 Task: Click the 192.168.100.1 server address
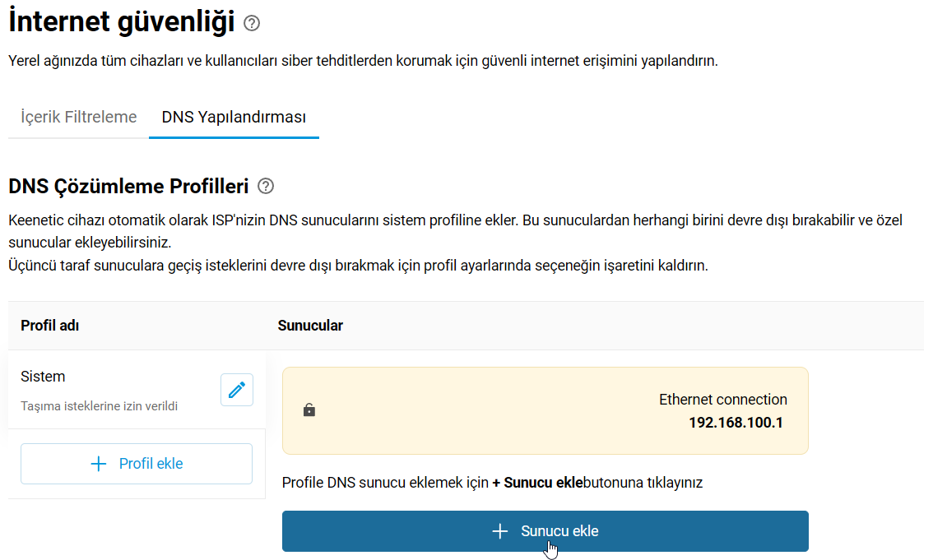(x=736, y=423)
